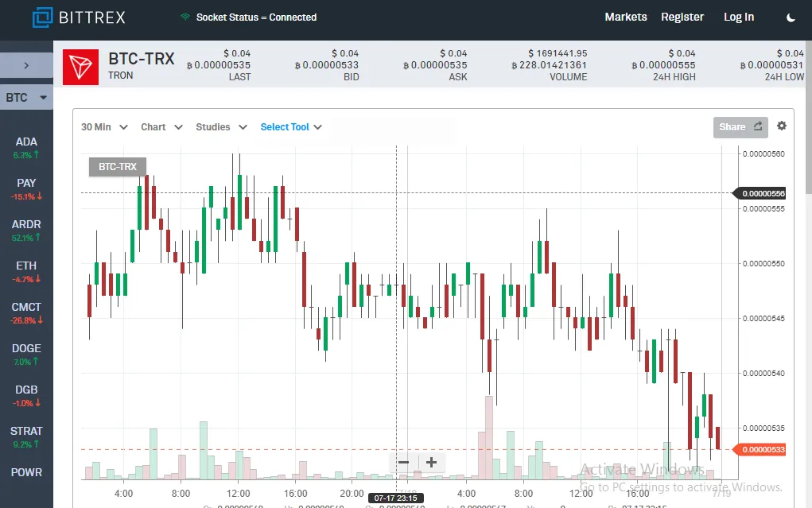Click the green socket connection status icon
The width and height of the screenshot is (812, 508).
[185, 17]
